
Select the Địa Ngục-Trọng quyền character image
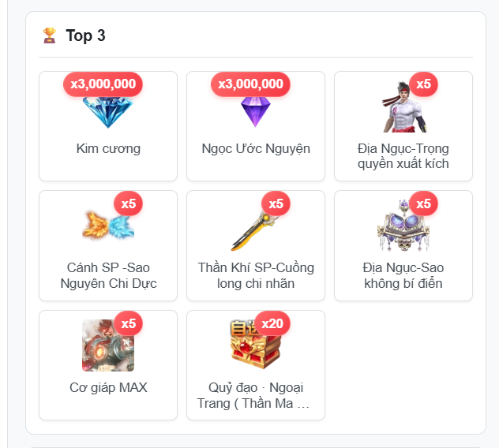coord(403,106)
